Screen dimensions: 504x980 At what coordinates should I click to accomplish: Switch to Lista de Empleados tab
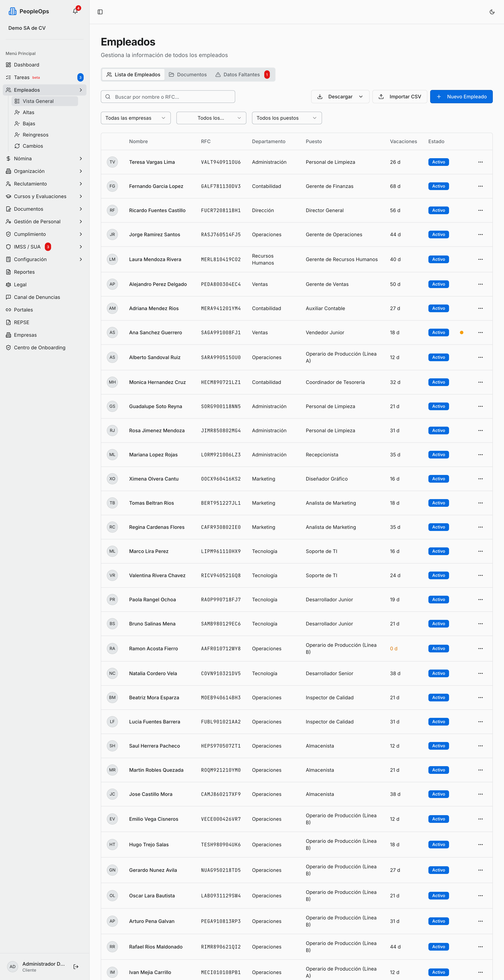click(x=134, y=75)
